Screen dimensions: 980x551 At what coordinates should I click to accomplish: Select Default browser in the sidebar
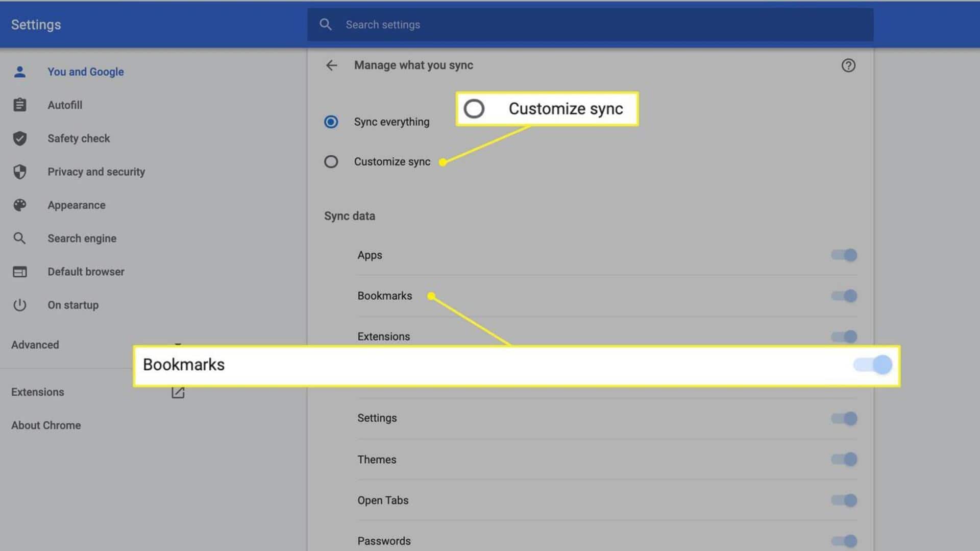coord(86,271)
